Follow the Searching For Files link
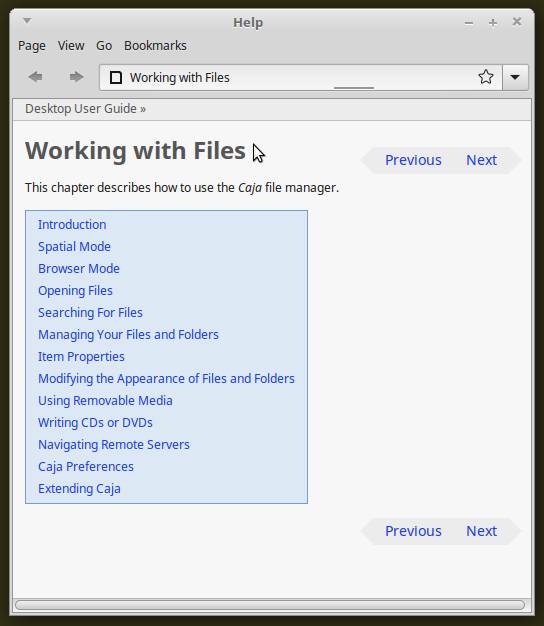This screenshot has height=626, width=544. pos(90,313)
